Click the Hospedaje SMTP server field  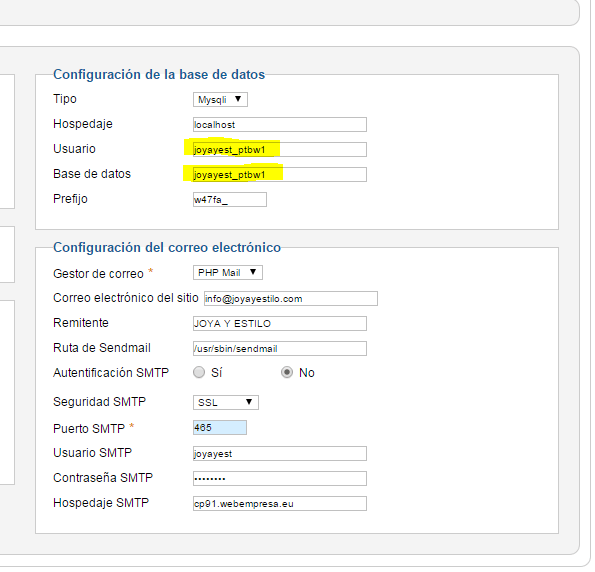point(280,504)
